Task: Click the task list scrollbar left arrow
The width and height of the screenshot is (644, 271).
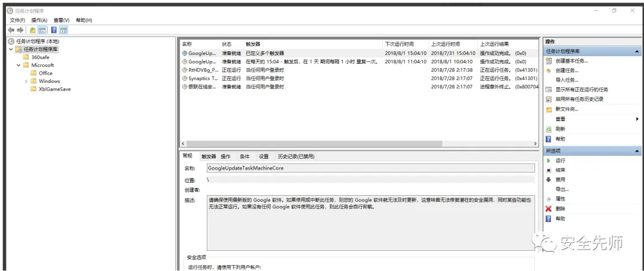Action: (x=183, y=143)
